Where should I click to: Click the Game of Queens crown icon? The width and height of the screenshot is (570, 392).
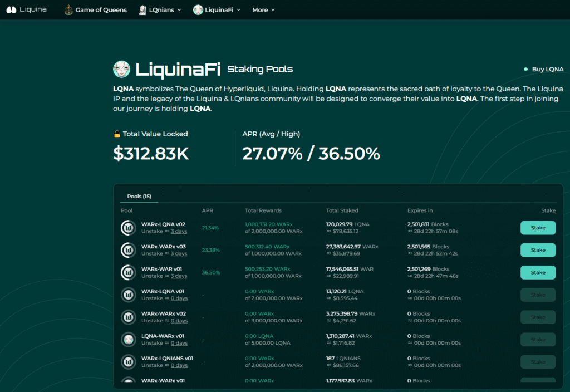point(68,9)
